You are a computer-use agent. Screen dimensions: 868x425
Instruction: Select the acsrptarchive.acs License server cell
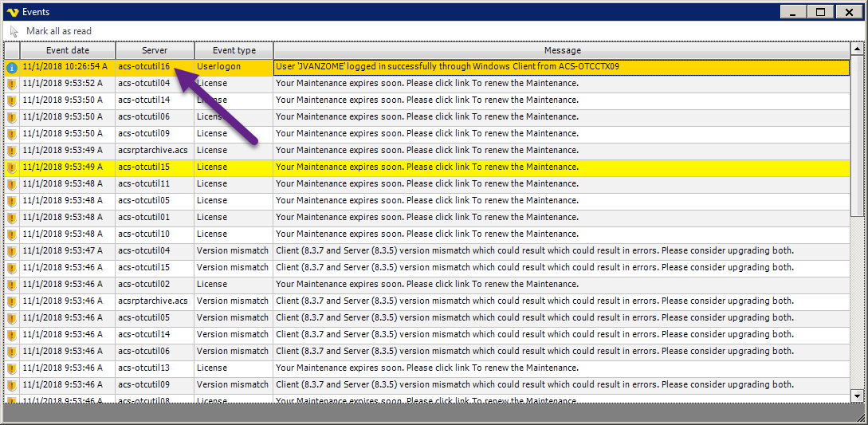click(154, 151)
